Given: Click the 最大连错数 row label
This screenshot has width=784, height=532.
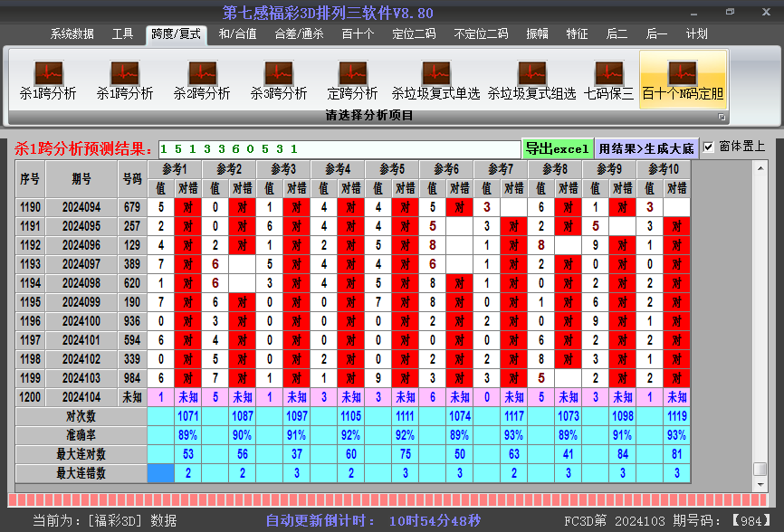Looking at the screenshot, I should click(x=81, y=473).
